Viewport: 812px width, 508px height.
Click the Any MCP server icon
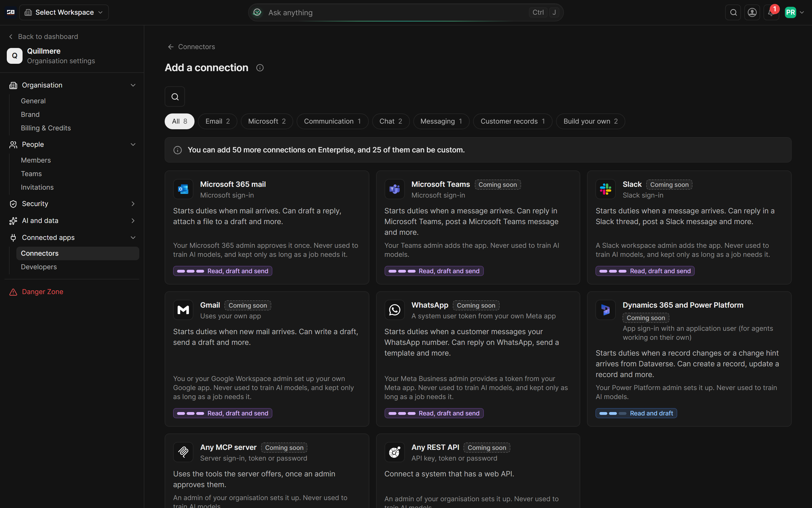click(x=183, y=452)
